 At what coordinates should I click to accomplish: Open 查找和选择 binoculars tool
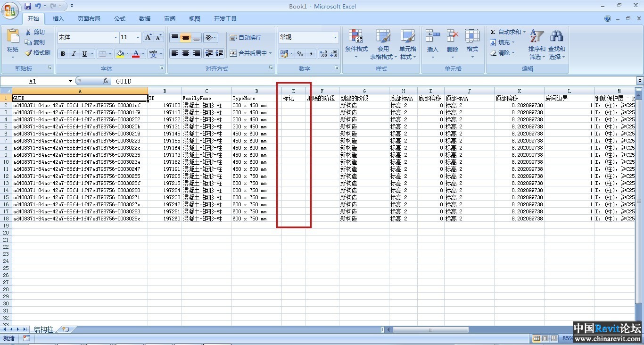556,44
